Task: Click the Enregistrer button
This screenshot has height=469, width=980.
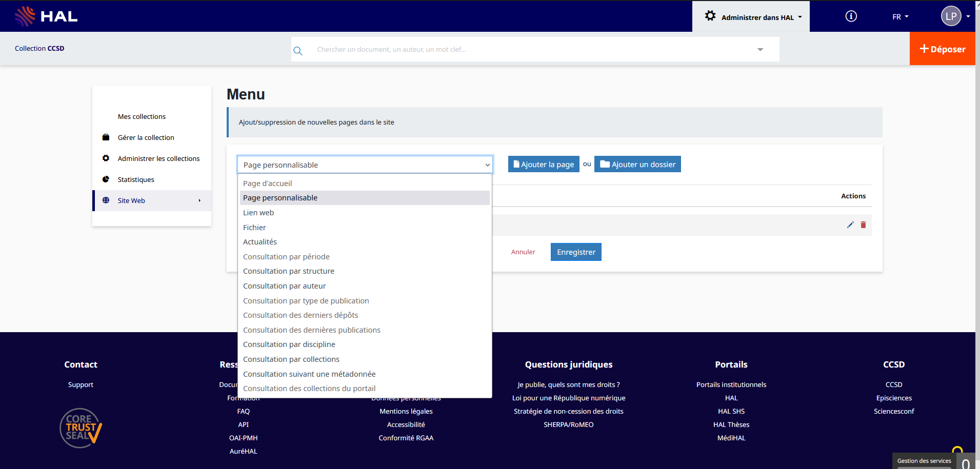Action: point(576,252)
